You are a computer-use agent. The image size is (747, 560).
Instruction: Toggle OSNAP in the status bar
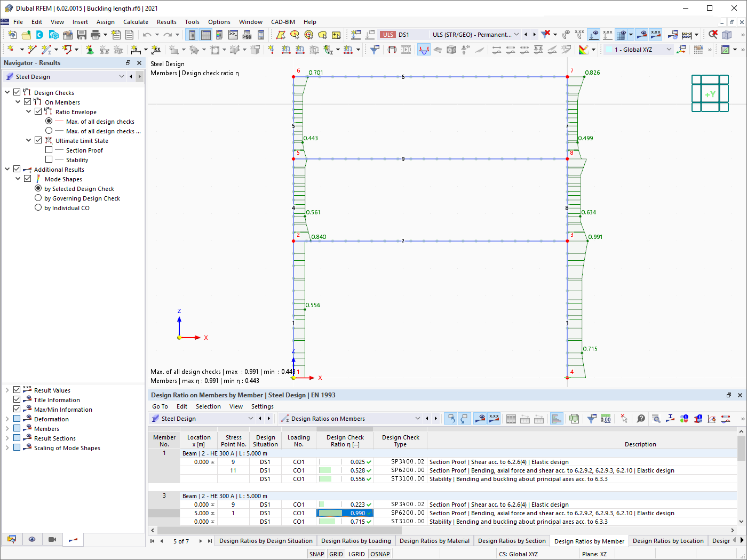click(x=380, y=554)
